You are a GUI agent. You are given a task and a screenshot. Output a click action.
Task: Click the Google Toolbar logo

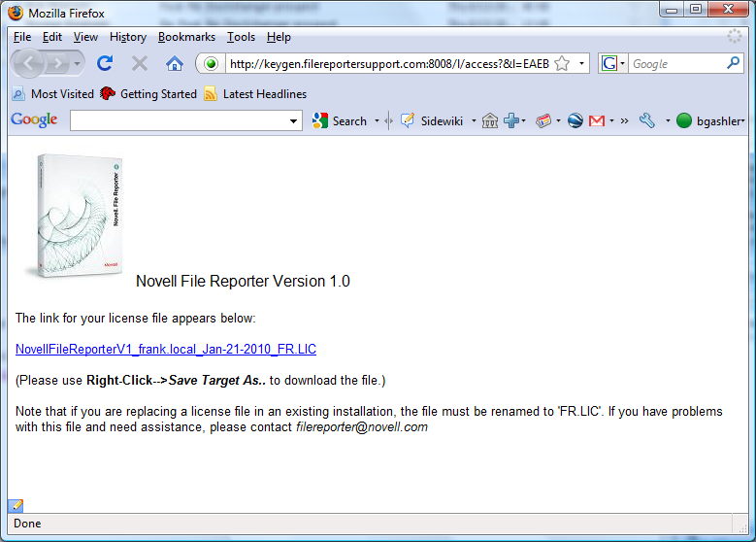point(34,119)
